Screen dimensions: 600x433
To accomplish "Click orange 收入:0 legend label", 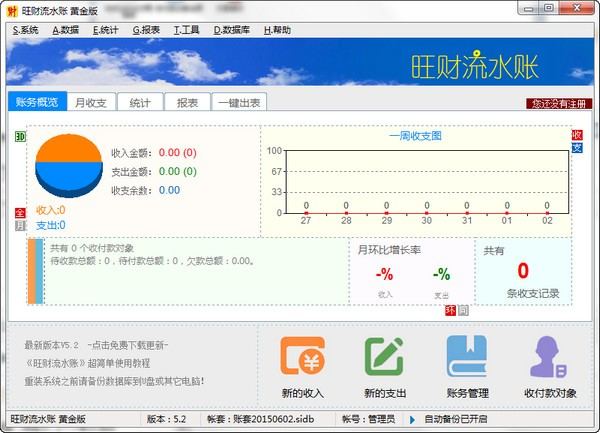I will pos(51,210).
